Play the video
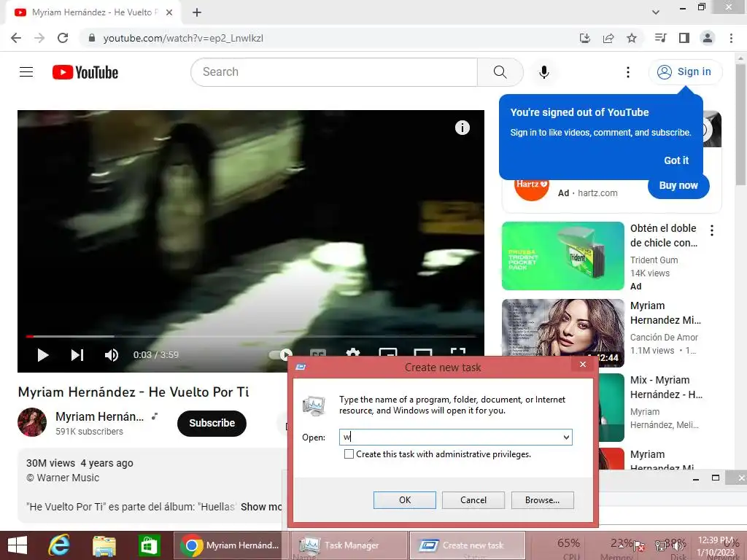The width and height of the screenshot is (747, 560). [x=42, y=355]
